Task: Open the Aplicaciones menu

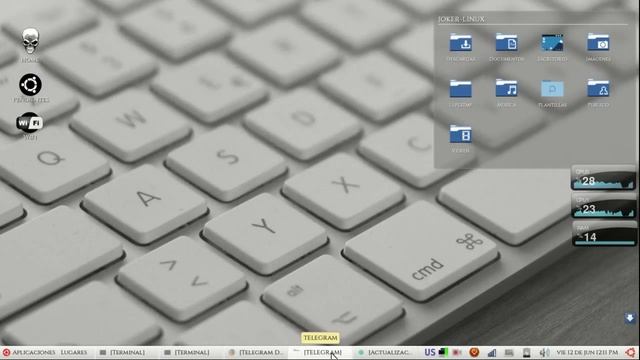Action: coord(33,352)
